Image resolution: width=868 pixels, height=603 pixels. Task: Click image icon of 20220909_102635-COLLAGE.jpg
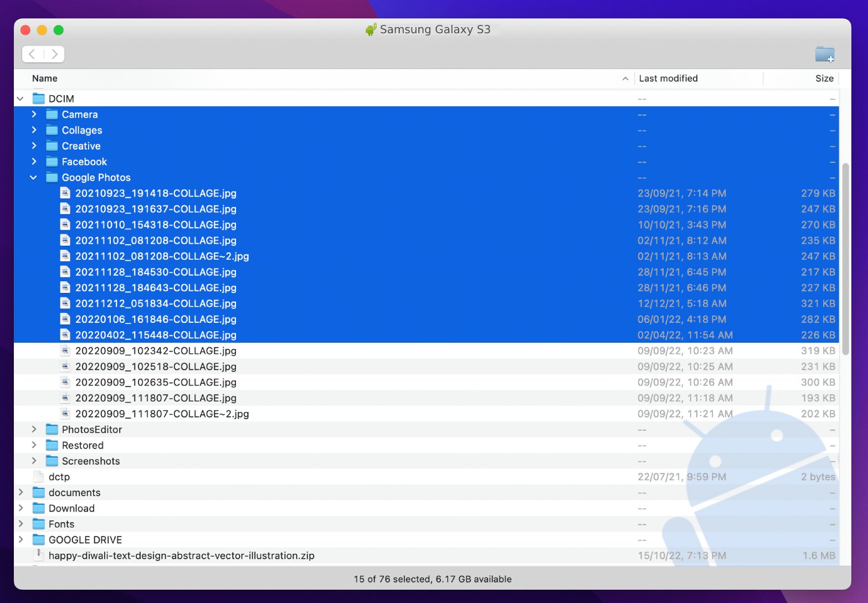[x=65, y=382]
